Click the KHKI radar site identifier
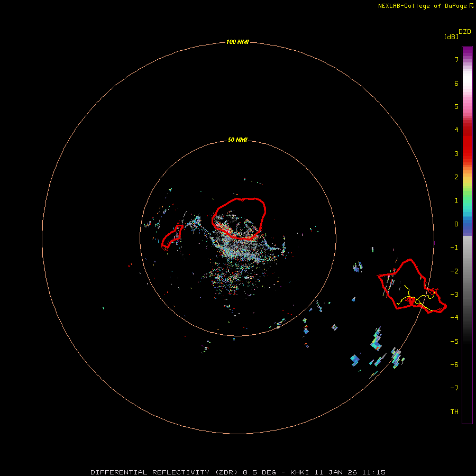 [x=300, y=472]
